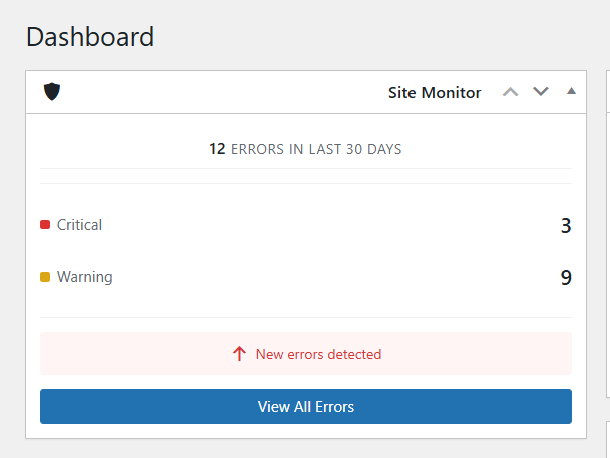Click the New errors detected text
610x458 pixels.
318,354
